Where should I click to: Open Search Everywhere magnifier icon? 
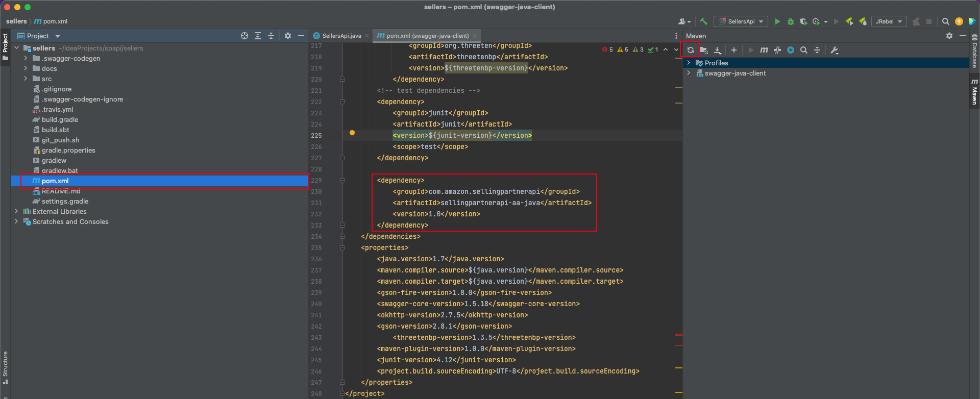click(x=945, y=21)
